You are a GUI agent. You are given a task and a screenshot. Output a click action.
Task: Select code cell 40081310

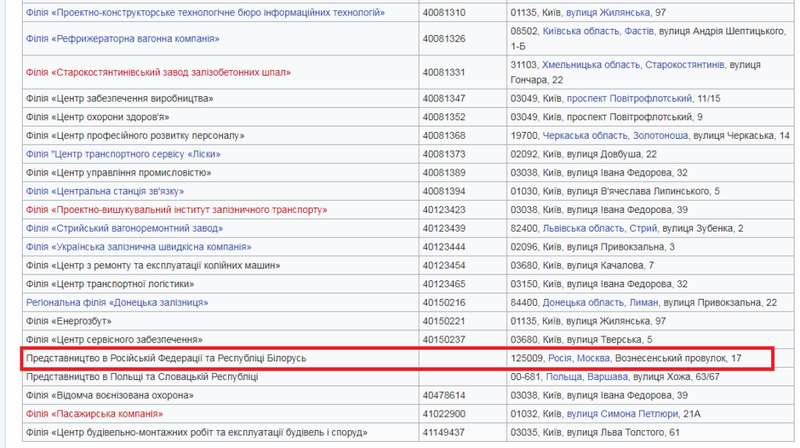tap(444, 12)
